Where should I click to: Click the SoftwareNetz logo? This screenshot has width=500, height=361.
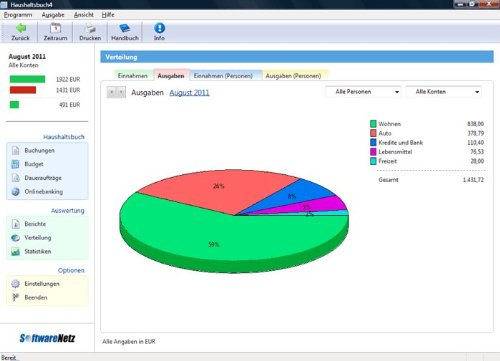tap(47, 338)
